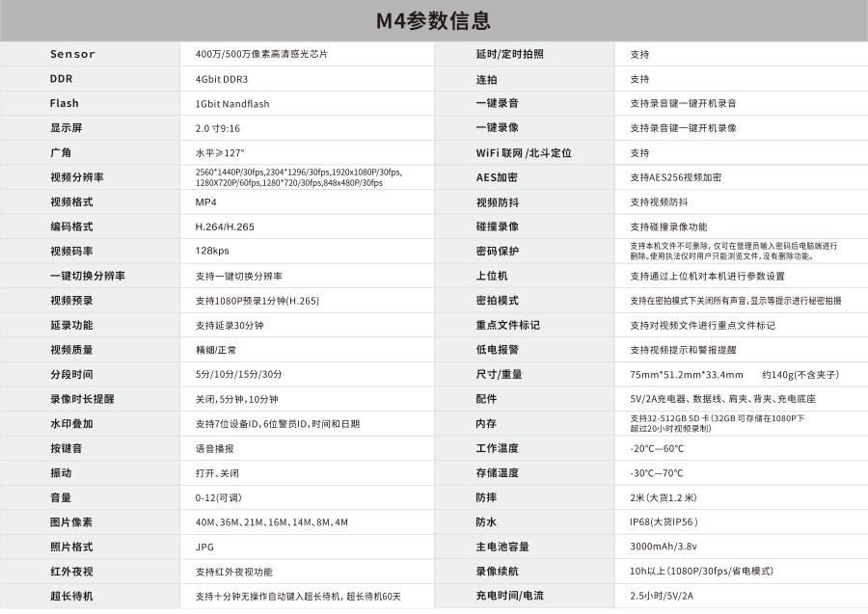
Task: Click the value '40M、36M、21M、16M、14M、8M、4M'
Action: point(271,522)
